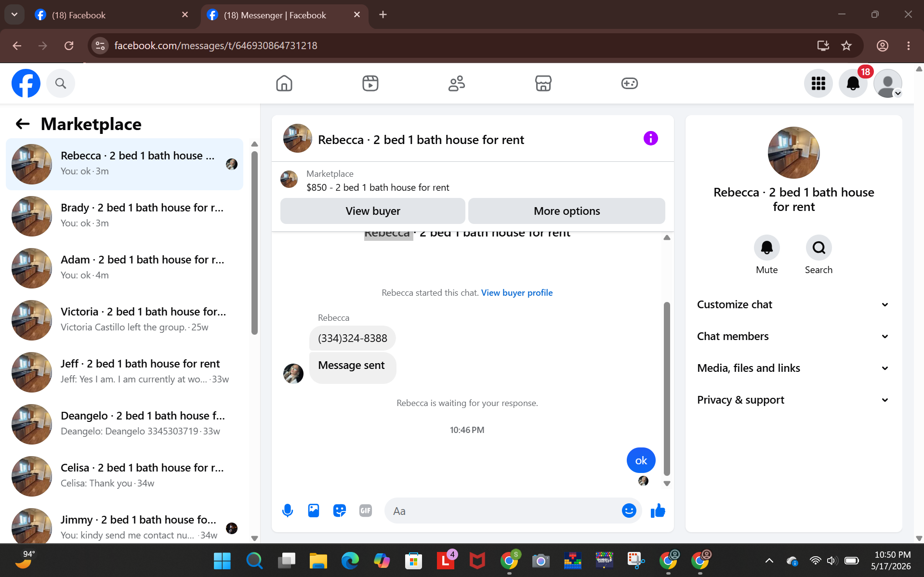Open the Facebook search icon
The width and height of the screenshot is (924, 577).
(x=61, y=83)
